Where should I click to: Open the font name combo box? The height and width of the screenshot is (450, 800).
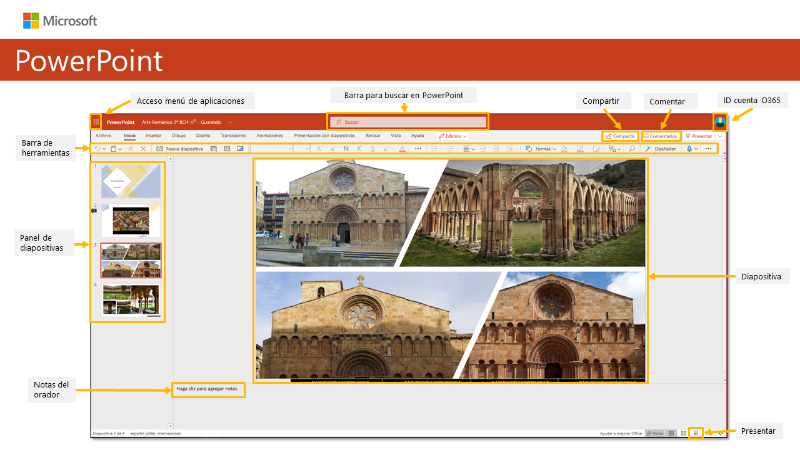[x=272, y=148]
